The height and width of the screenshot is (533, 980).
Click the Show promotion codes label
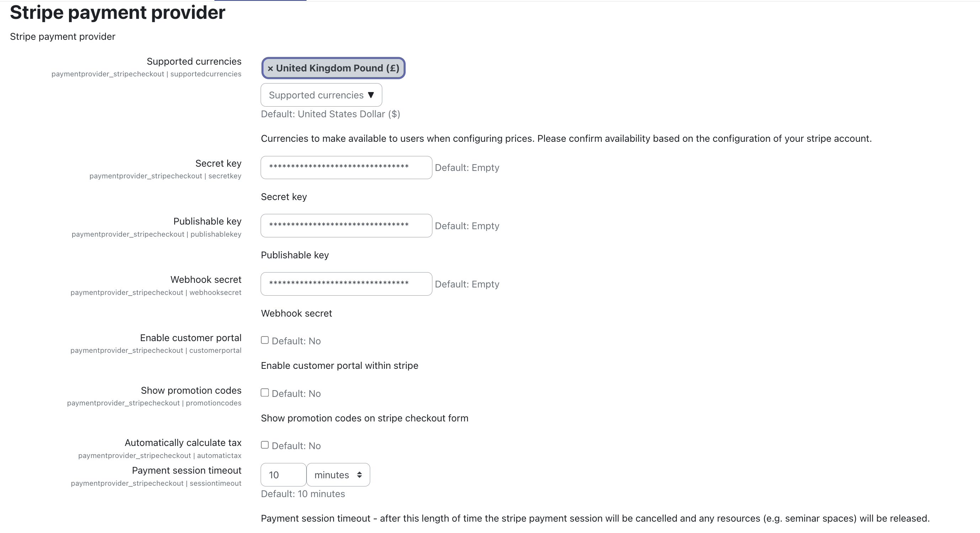[x=191, y=391]
